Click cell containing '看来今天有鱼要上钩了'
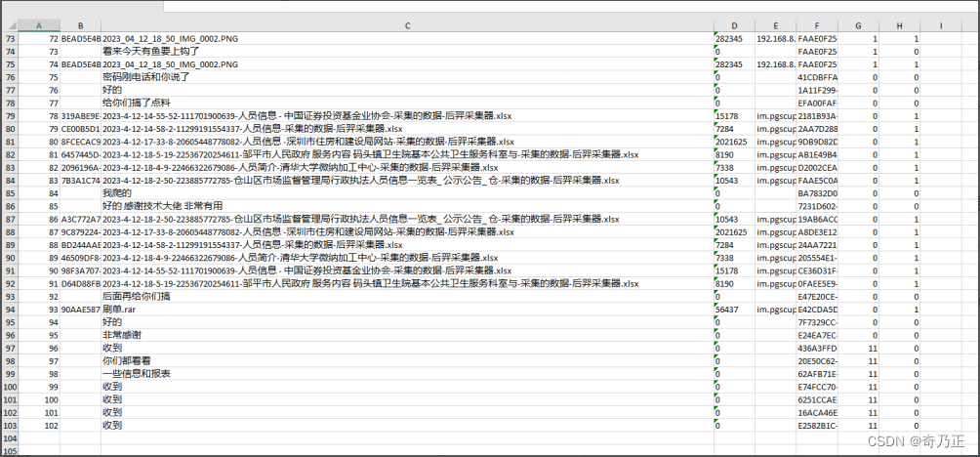980x457 pixels. tap(407, 51)
